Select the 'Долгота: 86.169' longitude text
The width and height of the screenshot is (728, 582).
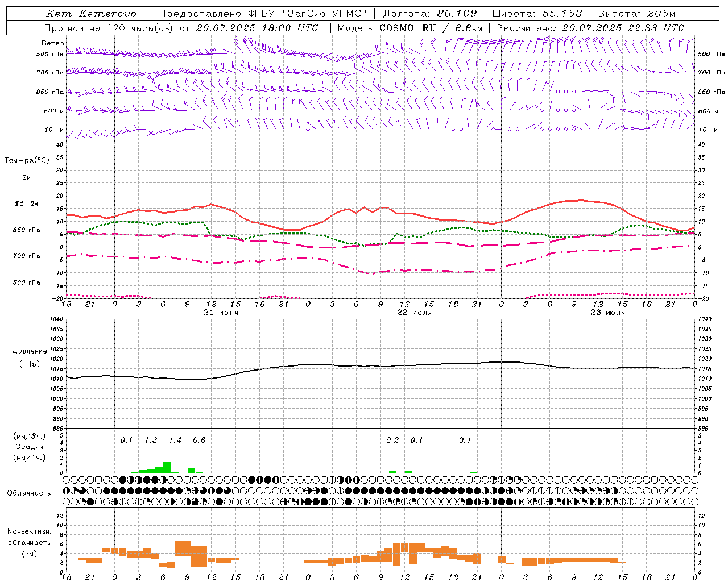coord(430,14)
